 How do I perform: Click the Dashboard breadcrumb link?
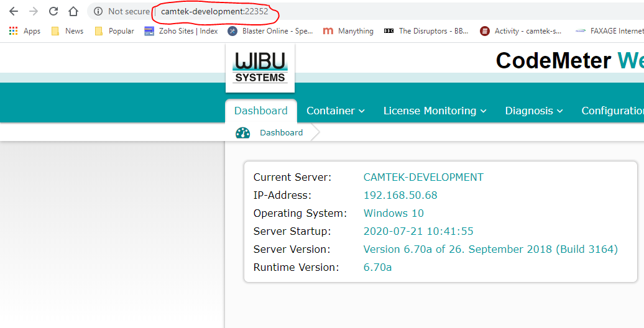[282, 132]
